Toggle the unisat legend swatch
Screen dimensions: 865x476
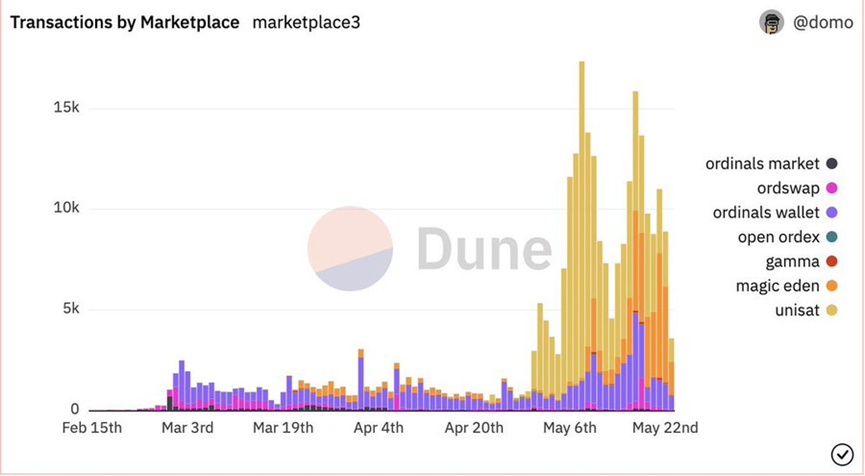point(831,310)
